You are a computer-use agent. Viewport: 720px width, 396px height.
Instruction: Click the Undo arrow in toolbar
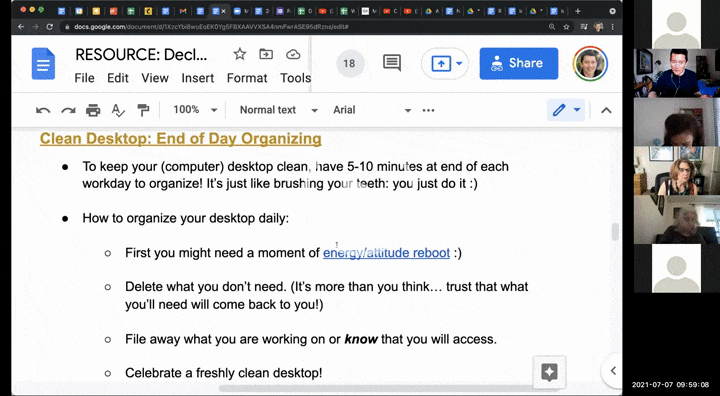[x=43, y=110]
